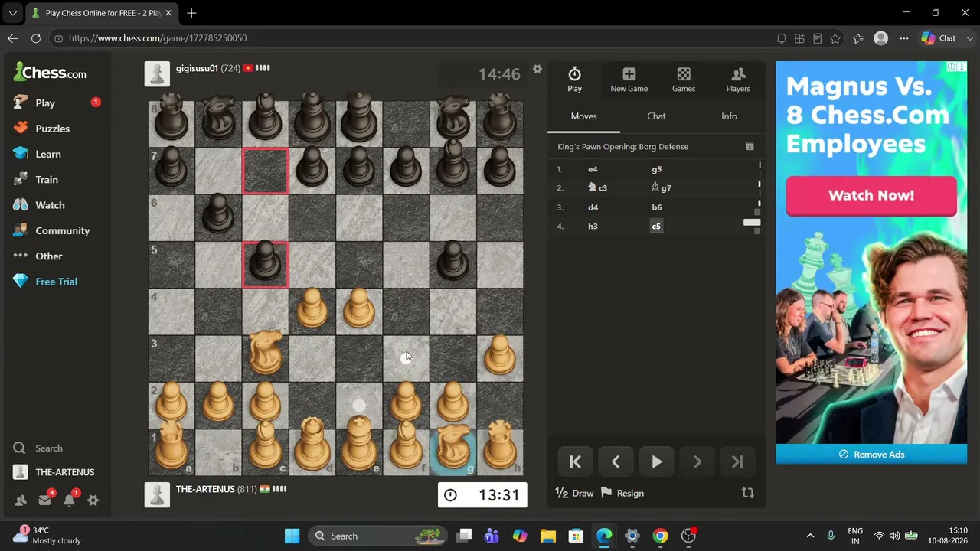980x551 pixels.
Task: Select move 1 e4 in move list
Action: 593,169
